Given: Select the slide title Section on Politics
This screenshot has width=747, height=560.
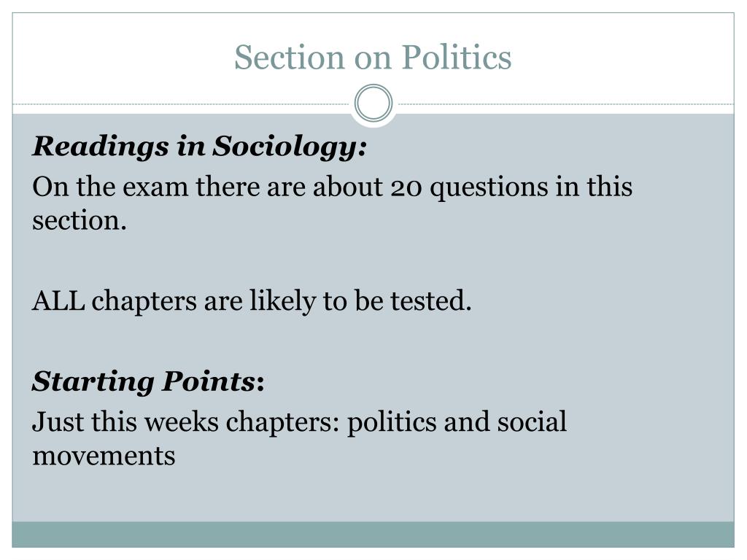Looking at the screenshot, I should tap(373, 57).
